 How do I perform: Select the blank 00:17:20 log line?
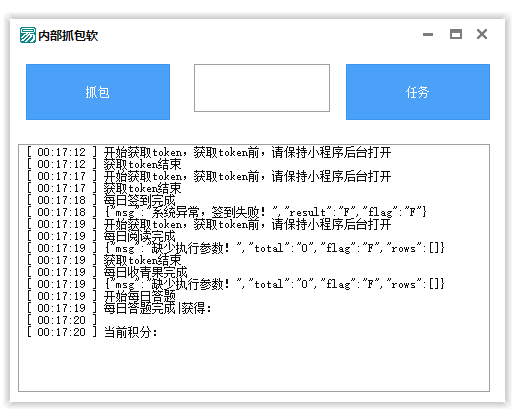pyautogui.click(x=62, y=320)
